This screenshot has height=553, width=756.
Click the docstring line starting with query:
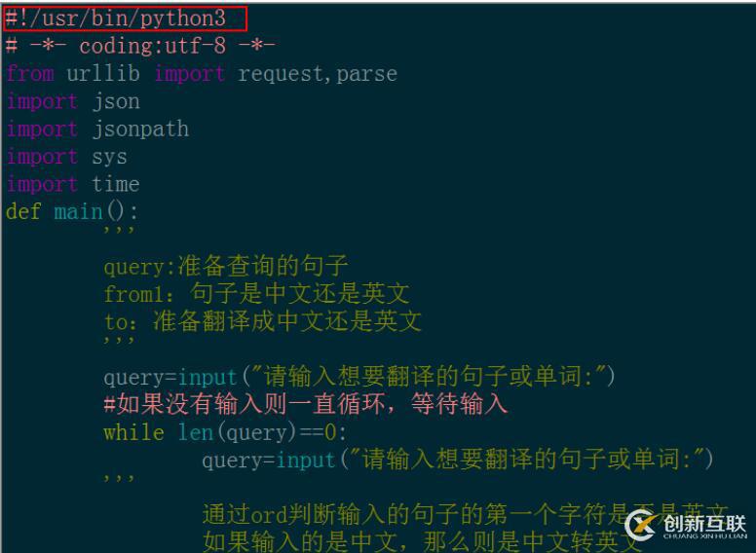pos(226,266)
